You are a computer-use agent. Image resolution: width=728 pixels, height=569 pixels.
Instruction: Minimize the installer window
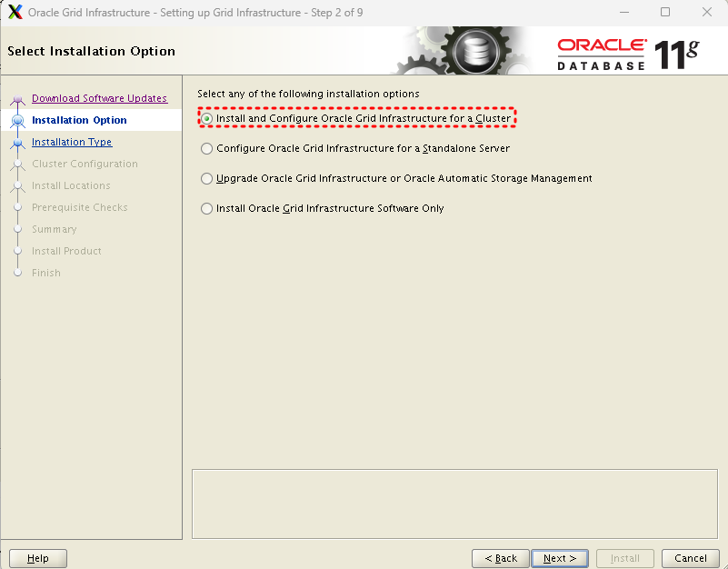point(624,12)
